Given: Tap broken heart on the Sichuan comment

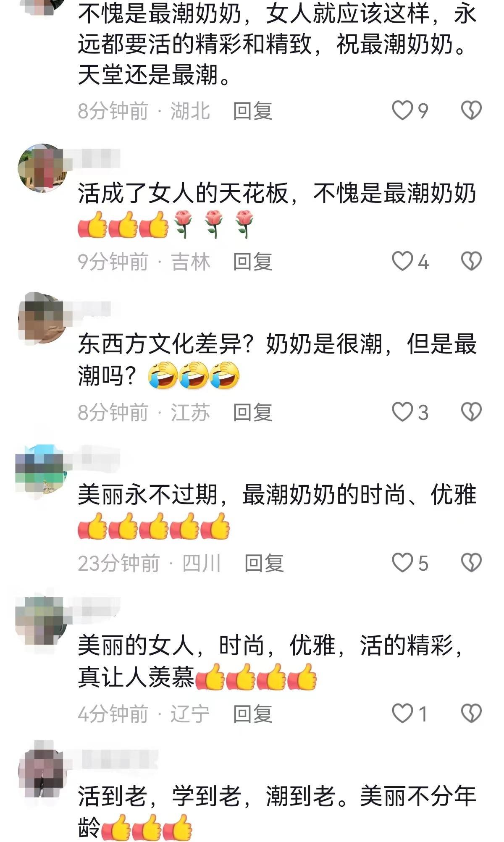Looking at the screenshot, I should point(471,563).
